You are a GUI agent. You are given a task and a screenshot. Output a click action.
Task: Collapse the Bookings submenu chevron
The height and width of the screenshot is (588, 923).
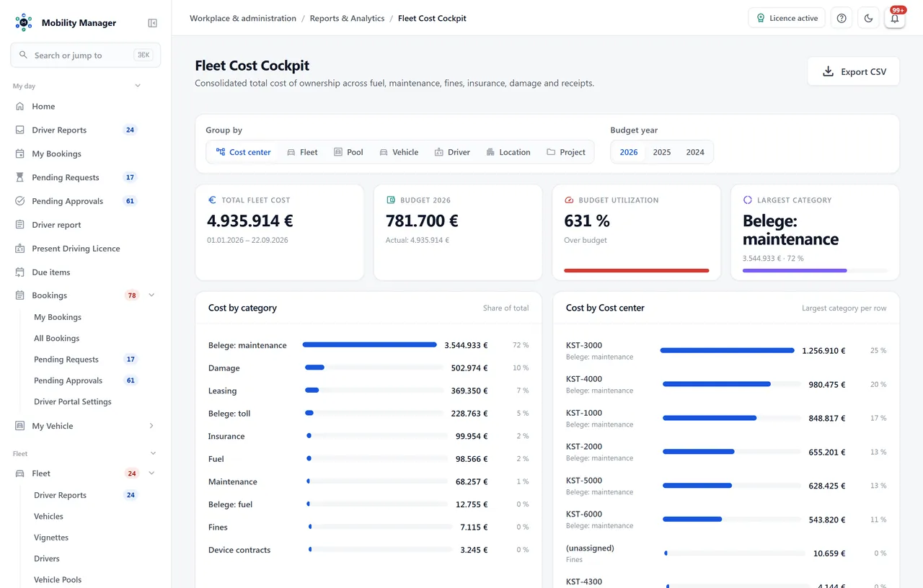click(x=151, y=295)
